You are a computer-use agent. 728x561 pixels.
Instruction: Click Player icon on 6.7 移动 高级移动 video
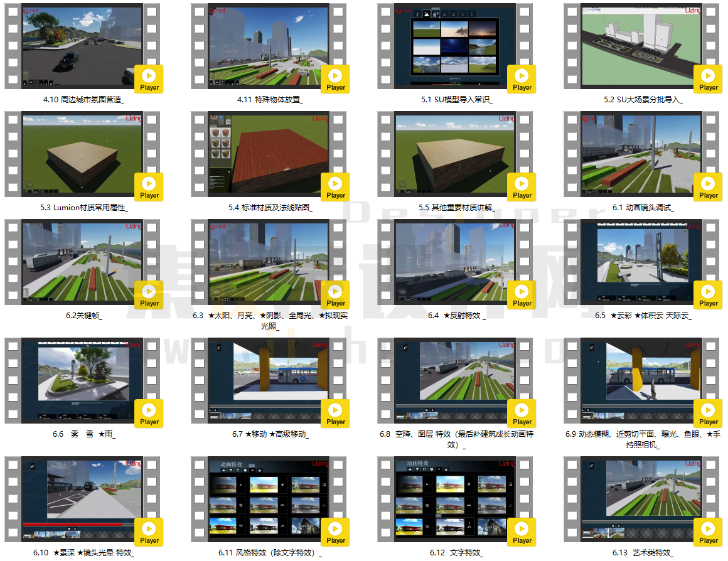coord(335,414)
